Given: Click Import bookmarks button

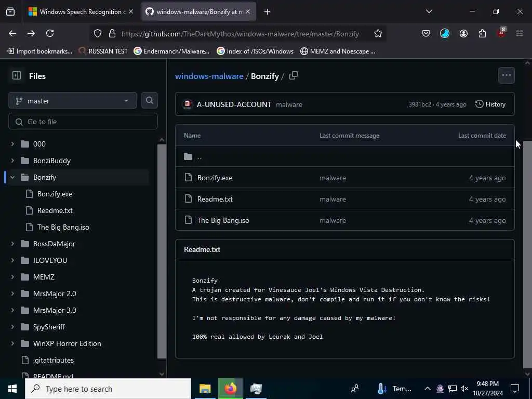Looking at the screenshot, I should coord(39,51).
